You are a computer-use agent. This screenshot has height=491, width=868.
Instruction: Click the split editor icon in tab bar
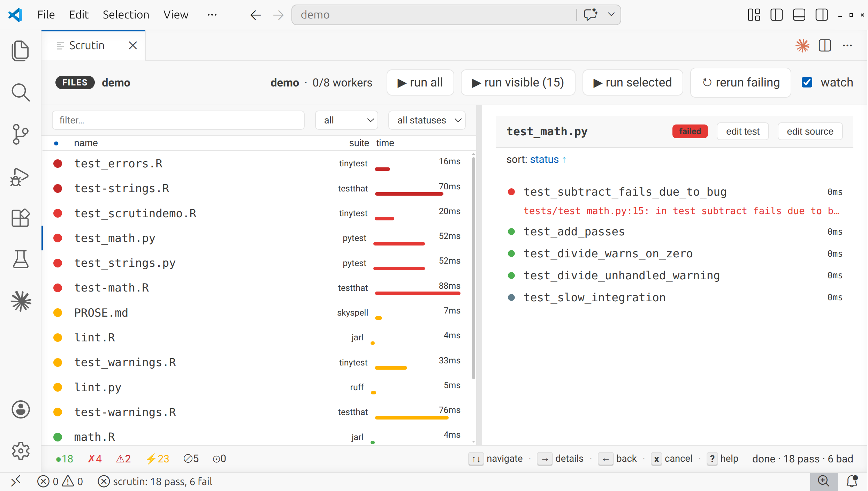pos(825,46)
